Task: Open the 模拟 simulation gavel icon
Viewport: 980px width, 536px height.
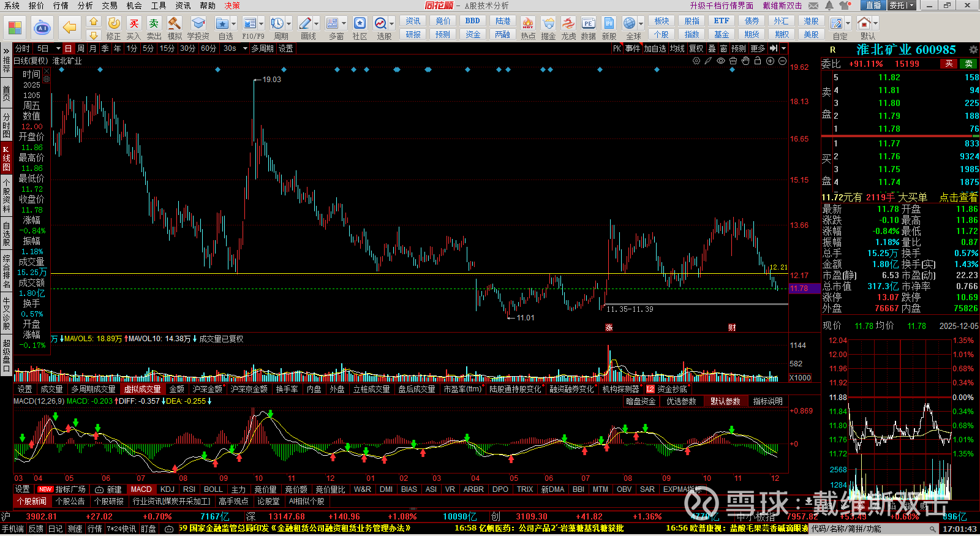Action: [x=175, y=23]
